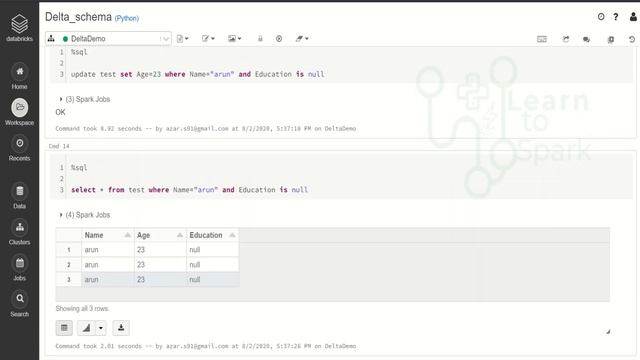Switch results to bar chart view
This screenshot has width=640, height=360.
pos(87,328)
